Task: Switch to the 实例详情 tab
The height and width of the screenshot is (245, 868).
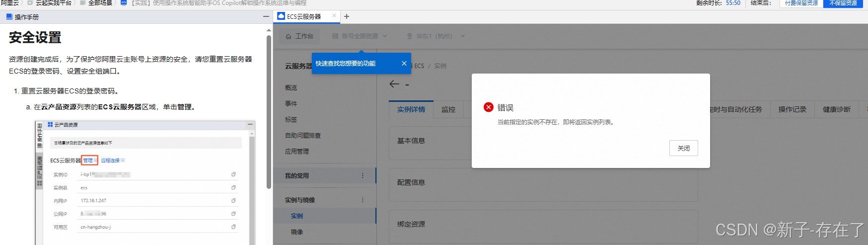Action: coord(411,109)
